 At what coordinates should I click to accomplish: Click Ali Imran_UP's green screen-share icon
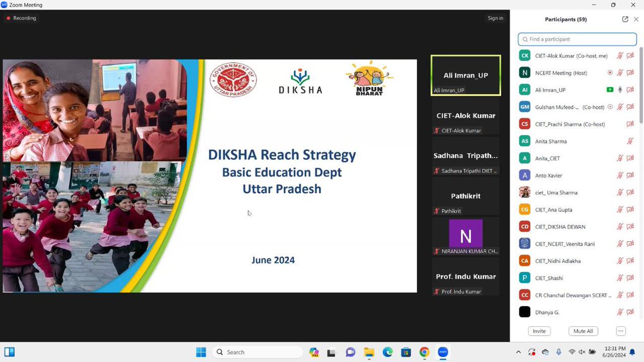(610, 90)
